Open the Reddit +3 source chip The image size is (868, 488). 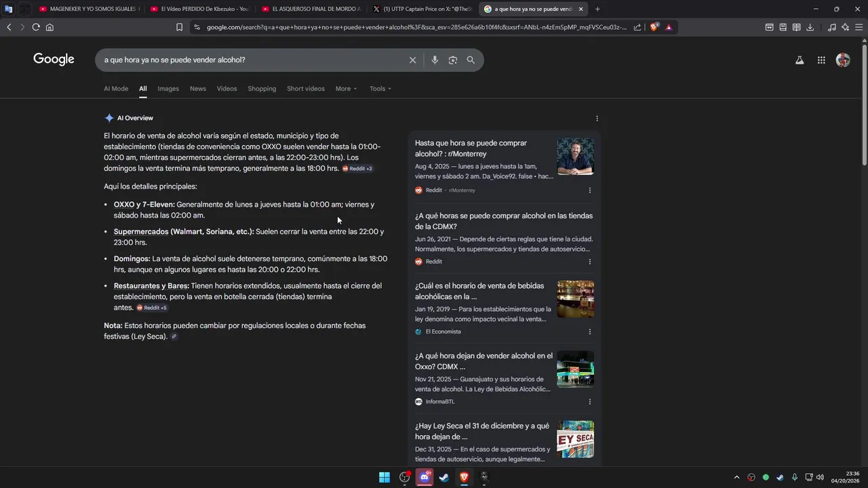(x=357, y=169)
